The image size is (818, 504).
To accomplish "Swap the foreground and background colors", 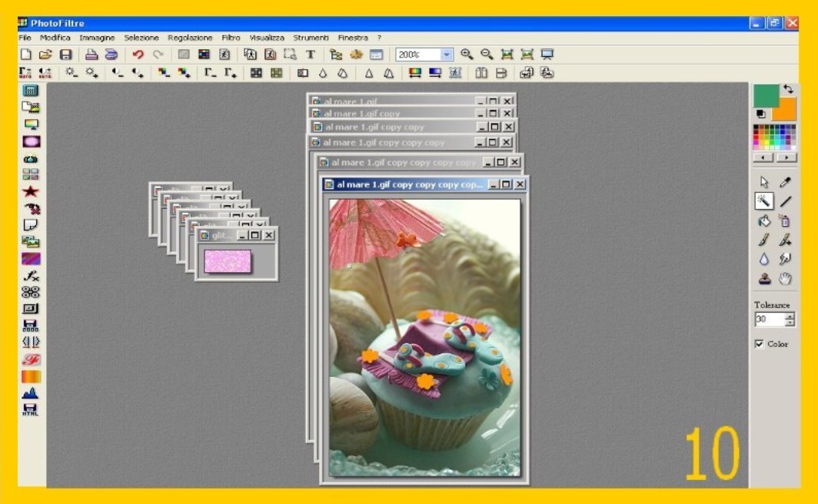I will 788,90.
